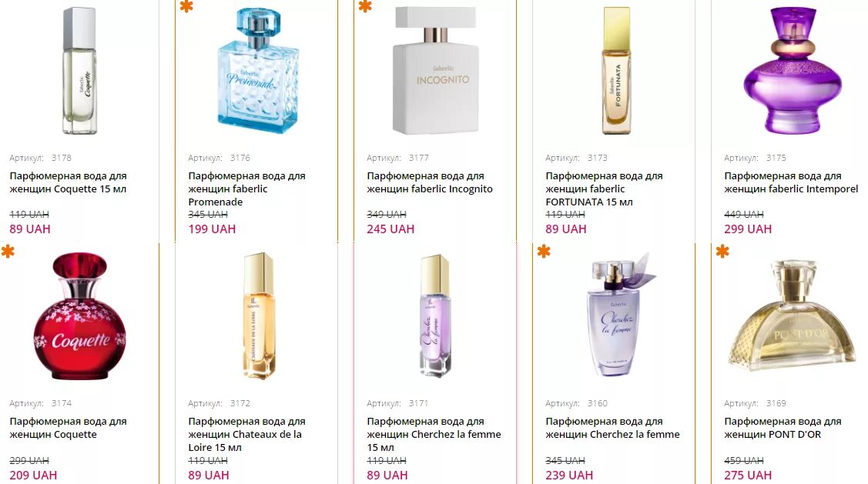Screen dimensions: 868x484
Task: Click the orange star badge above the Cherchez la femme flacon
Action: click(x=545, y=251)
